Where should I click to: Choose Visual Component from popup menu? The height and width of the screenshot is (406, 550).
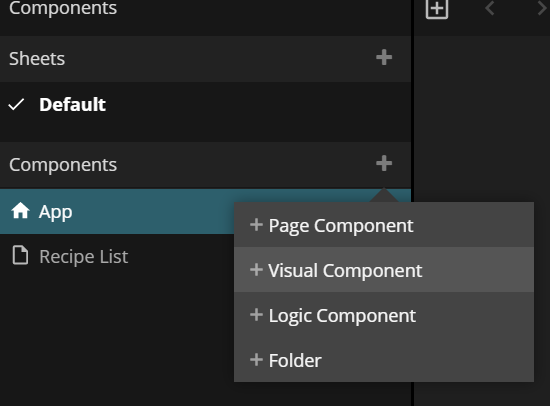(x=384, y=270)
